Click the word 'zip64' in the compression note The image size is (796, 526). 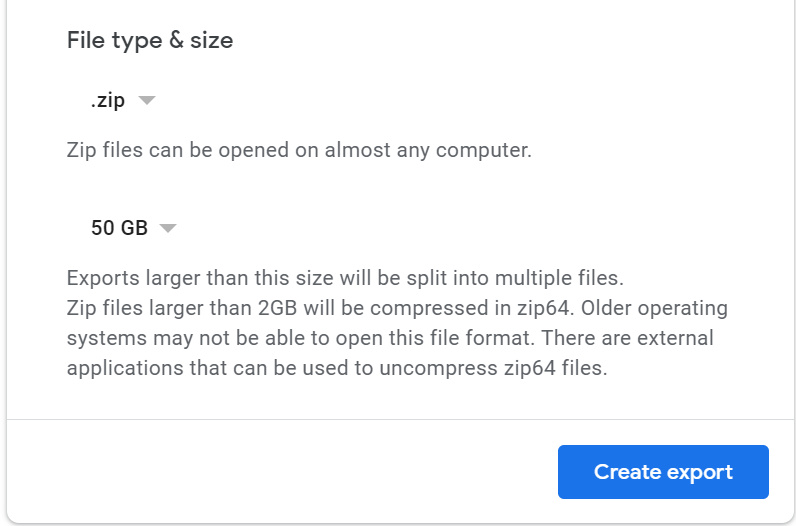coord(543,308)
